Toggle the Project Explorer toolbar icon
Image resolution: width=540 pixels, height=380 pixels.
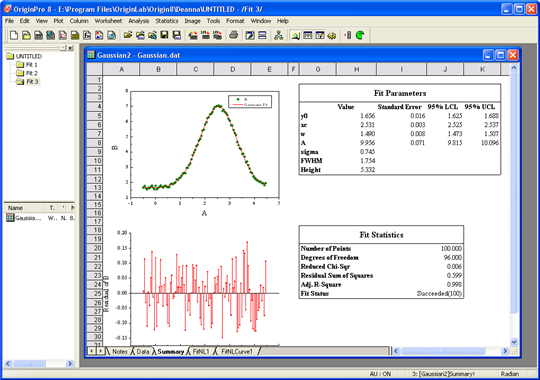(295, 35)
